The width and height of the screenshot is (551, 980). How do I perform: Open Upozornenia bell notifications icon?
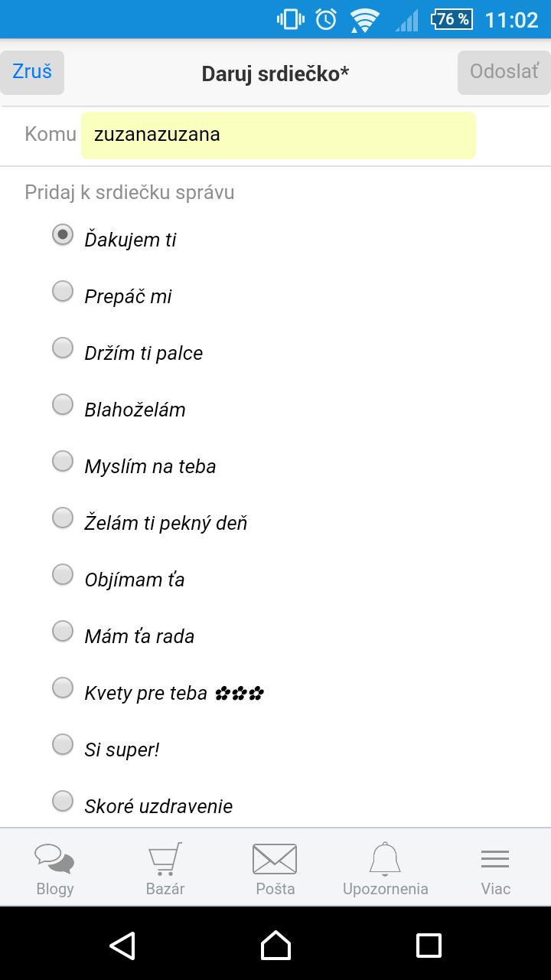click(385, 859)
